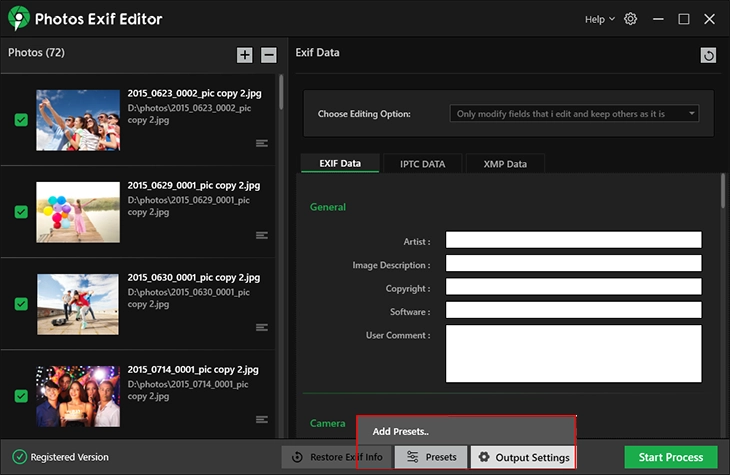
Task: Click the add photos plus icon
Action: [x=245, y=55]
